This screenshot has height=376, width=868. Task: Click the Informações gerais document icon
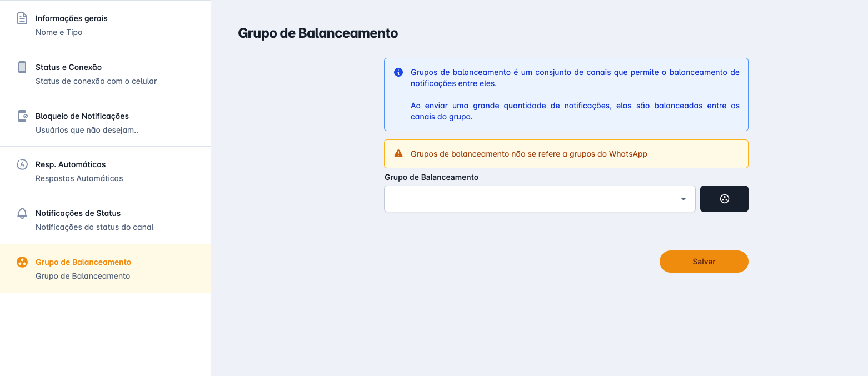point(22,18)
